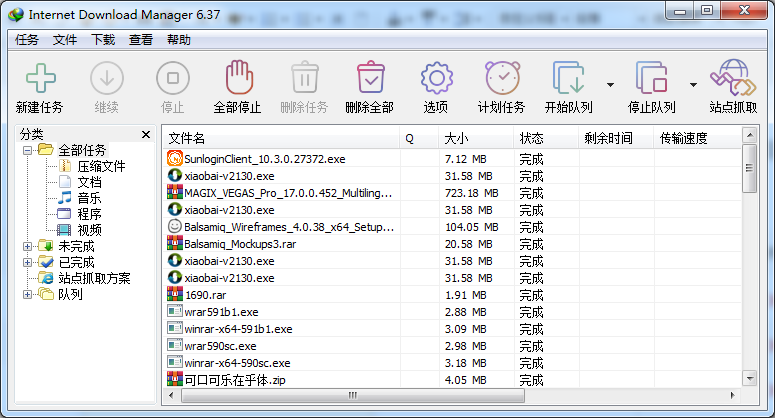
Task: Click the 停止 (stop) icon
Action: click(x=172, y=78)
